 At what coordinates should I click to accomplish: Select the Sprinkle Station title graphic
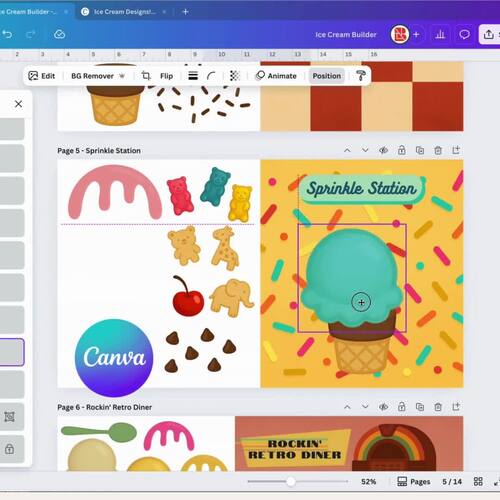point(362,189)
